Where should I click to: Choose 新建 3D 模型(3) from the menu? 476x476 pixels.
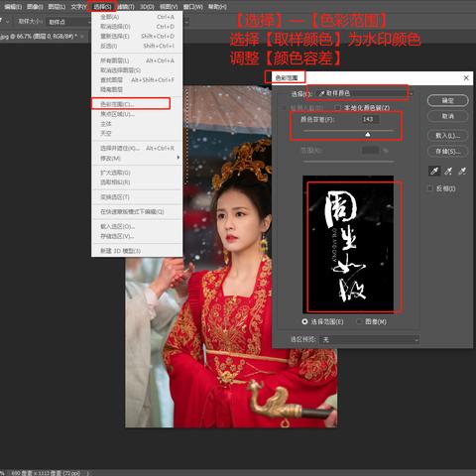coord(137,251)
